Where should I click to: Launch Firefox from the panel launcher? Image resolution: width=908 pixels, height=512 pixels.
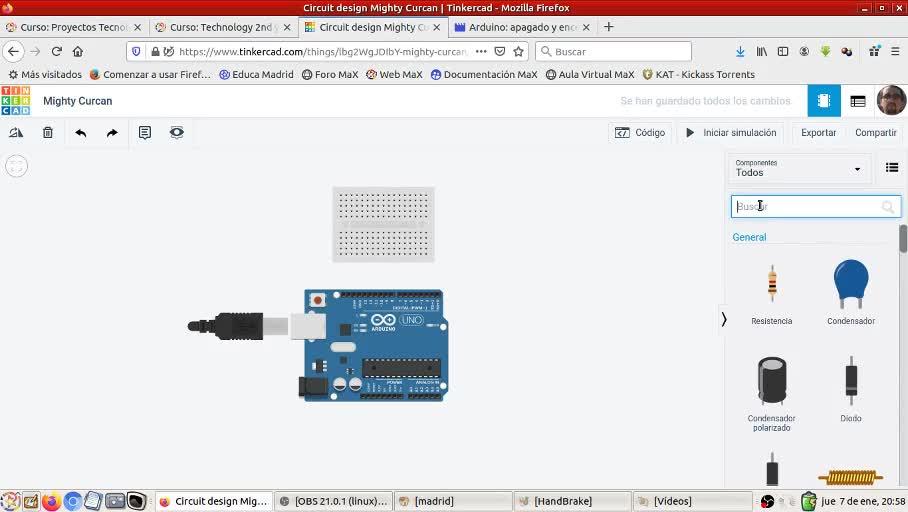52,501
